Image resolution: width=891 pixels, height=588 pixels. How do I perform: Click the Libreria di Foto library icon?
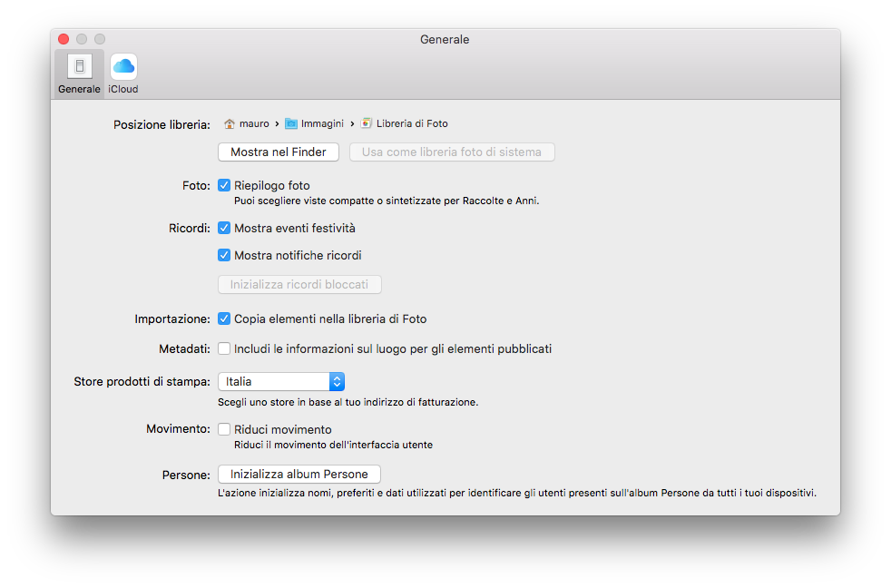(367, 123)
